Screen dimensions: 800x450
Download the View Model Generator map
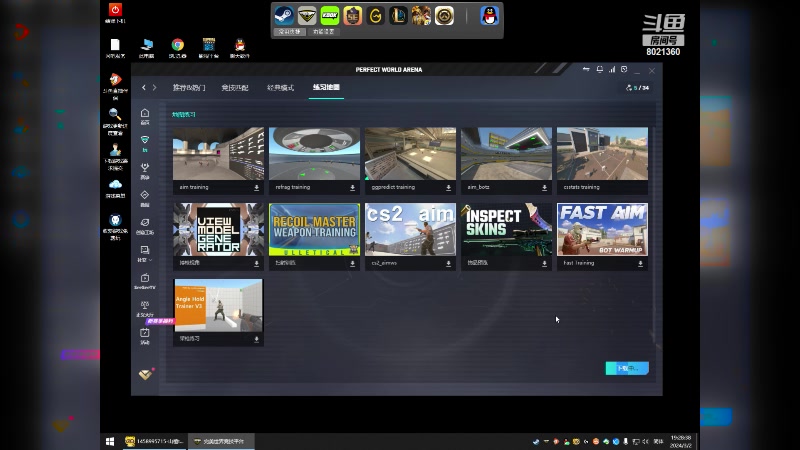click(x=257, y=264)
